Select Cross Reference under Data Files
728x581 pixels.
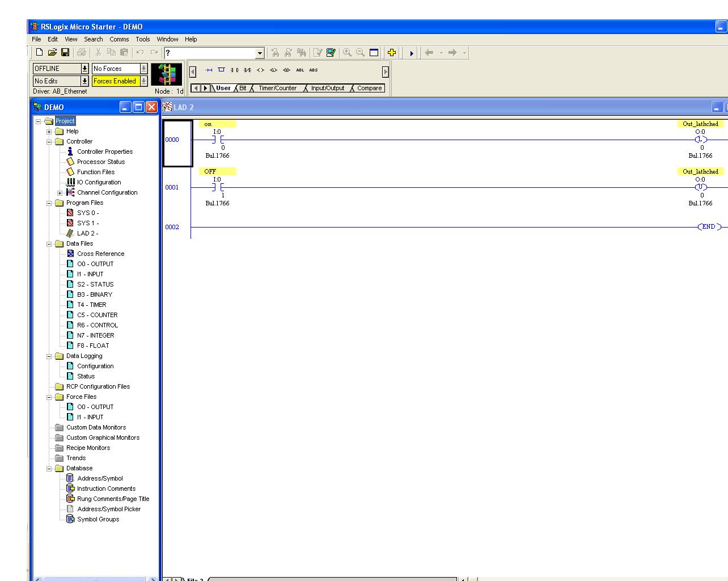coord(100,254)
